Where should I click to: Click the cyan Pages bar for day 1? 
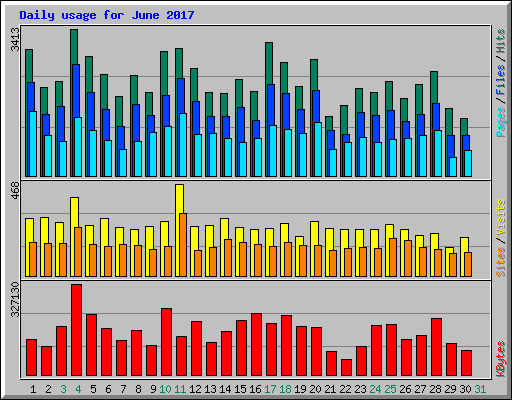(x=33, y=144)
